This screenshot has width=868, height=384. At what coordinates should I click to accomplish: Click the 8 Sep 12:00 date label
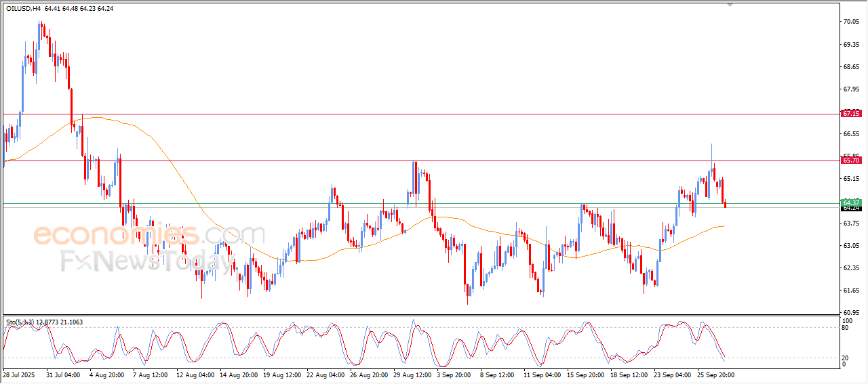coord(497,375)
